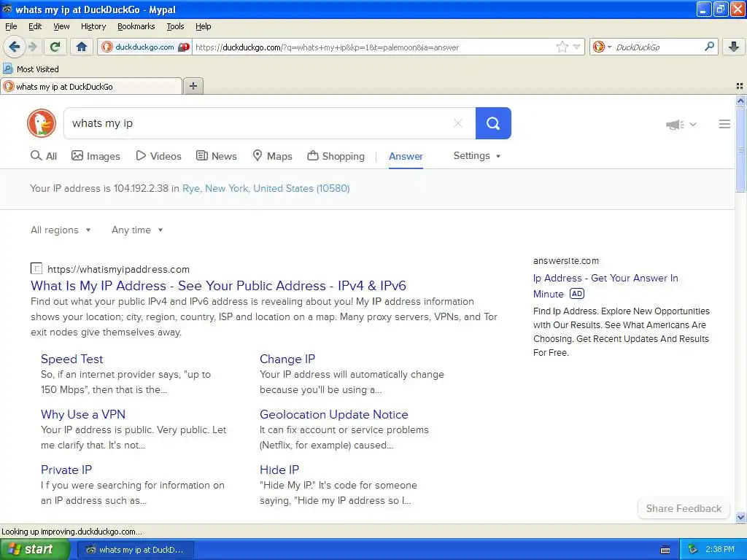747x560 pixels.
Task: Switch to the Maps results tab
Action: tap(273, 156)
